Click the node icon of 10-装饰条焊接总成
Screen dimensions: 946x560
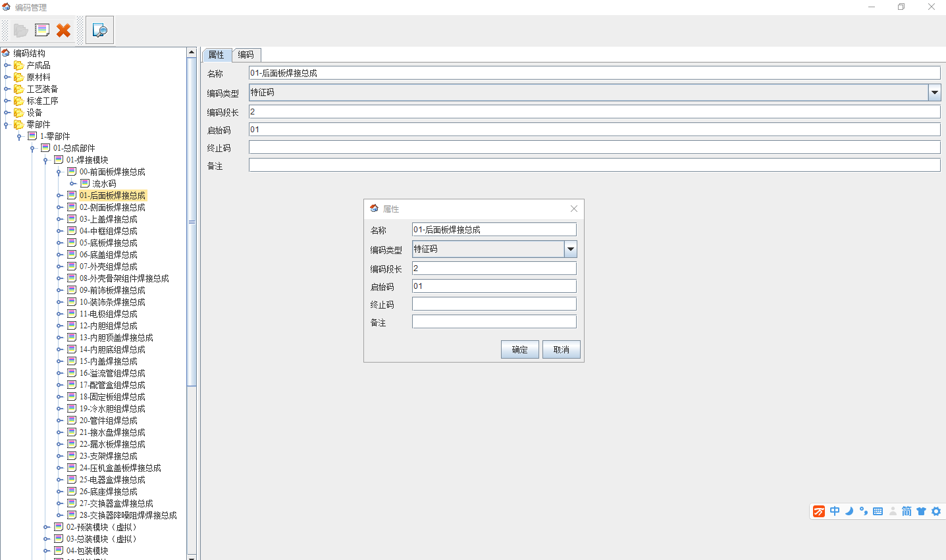coord(72,302)
